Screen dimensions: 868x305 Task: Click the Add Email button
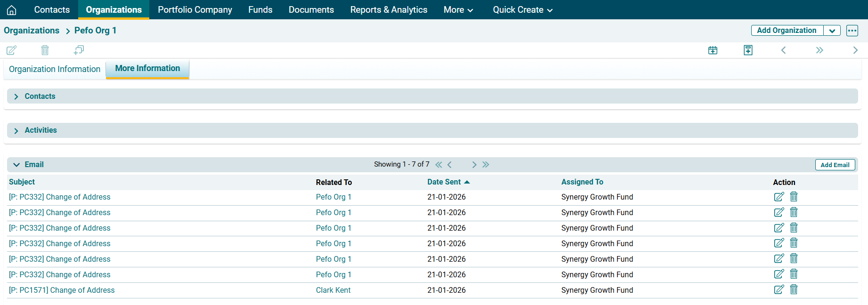point(835,165)
